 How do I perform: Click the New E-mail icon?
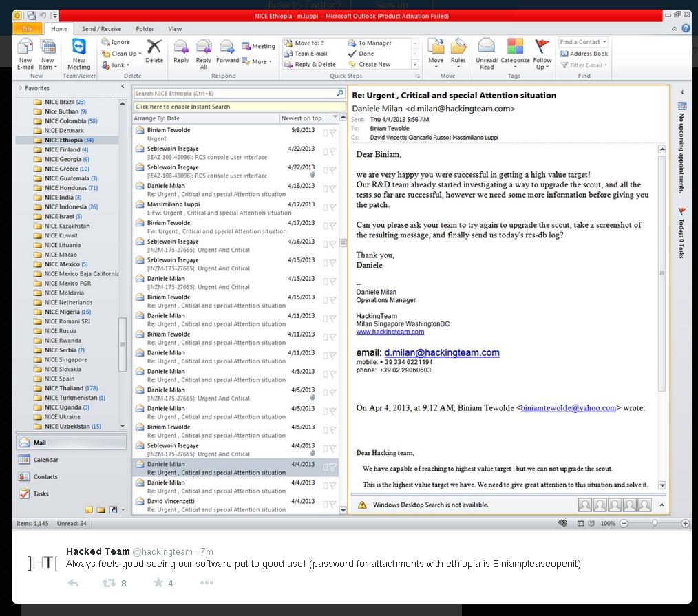[x=25, y=54]
